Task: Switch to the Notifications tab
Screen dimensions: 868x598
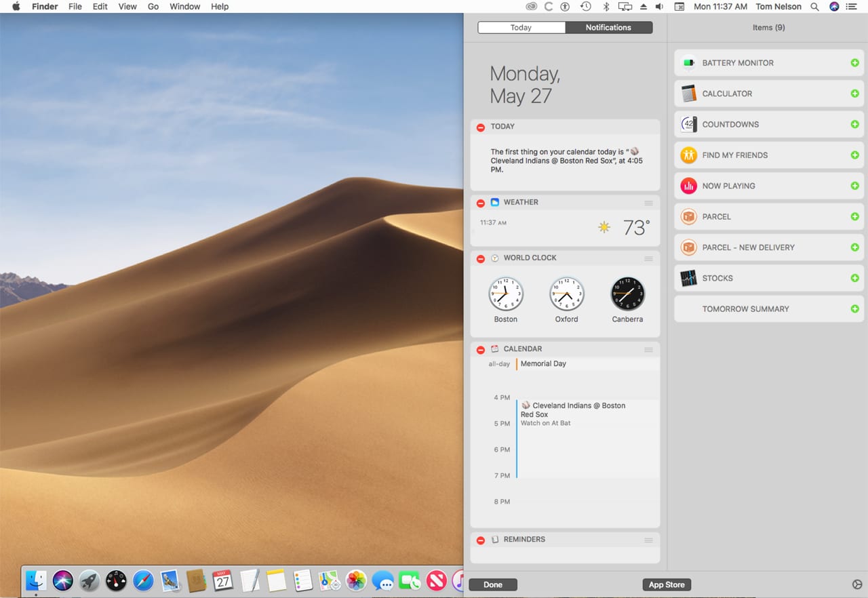Action: [608, 28]
